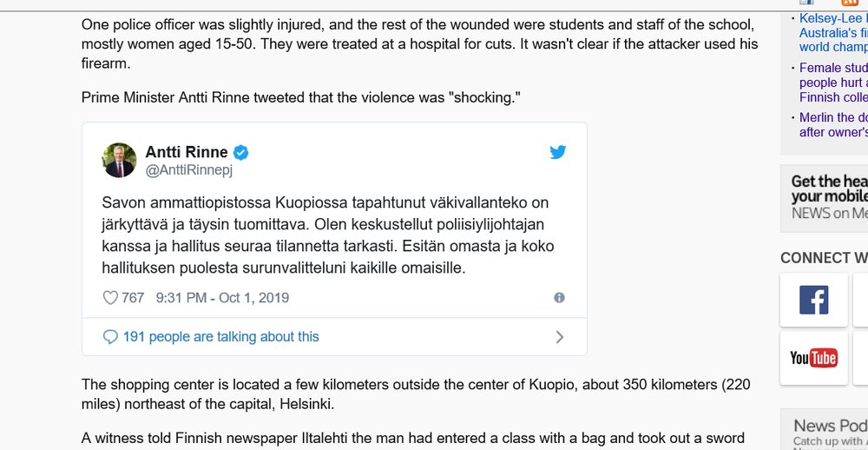Click Antti Rinne's profile avatar
This screenshot has height=450, width=868.
[119, 160]
